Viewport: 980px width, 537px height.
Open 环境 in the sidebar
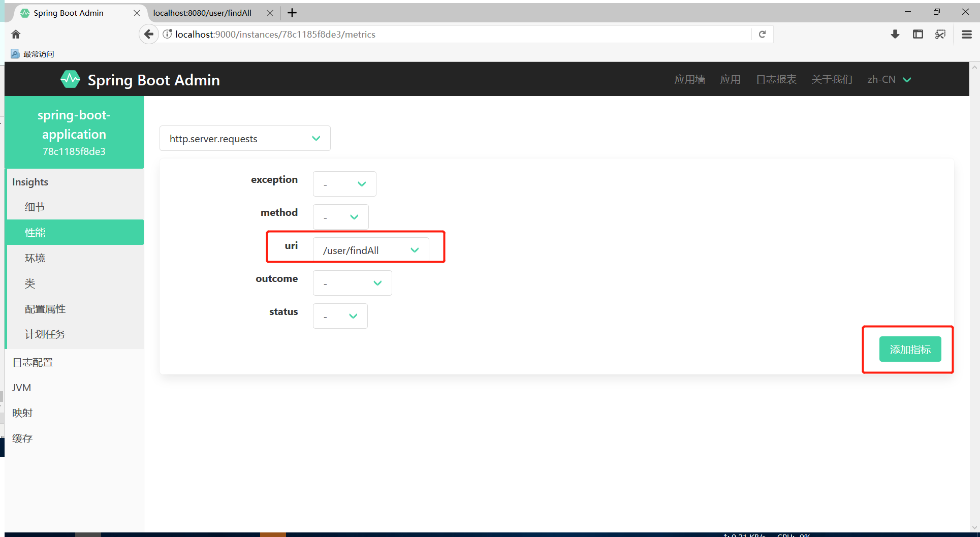pos(75,258)
